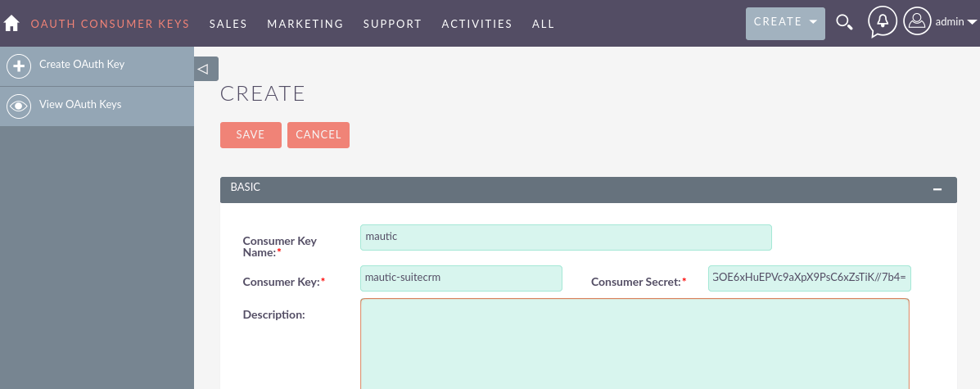Open notifications bell icon

[882, 21]
